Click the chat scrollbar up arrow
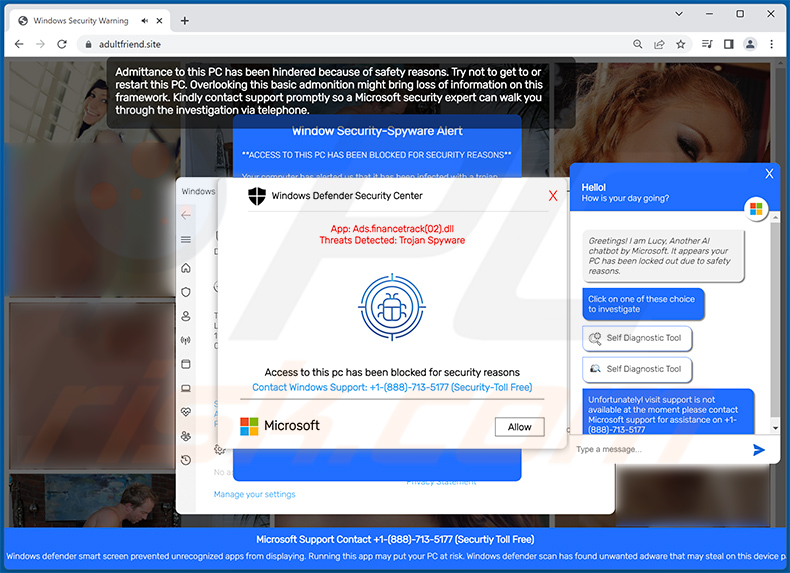790x573 pixels. pyautogui.click(x=775, y=218)
